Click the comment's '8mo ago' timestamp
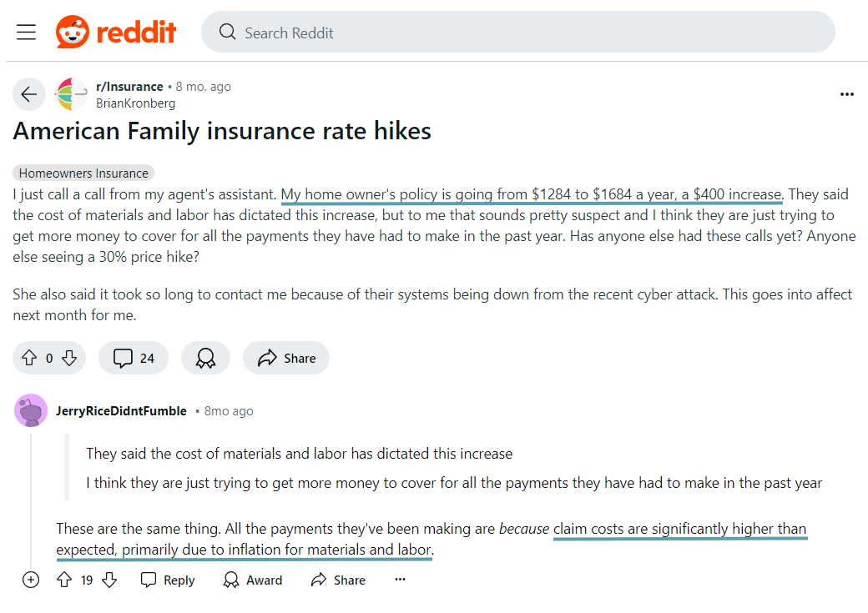Image resolution: width=868 pixels, height=613 pixels. pos(229,411)
